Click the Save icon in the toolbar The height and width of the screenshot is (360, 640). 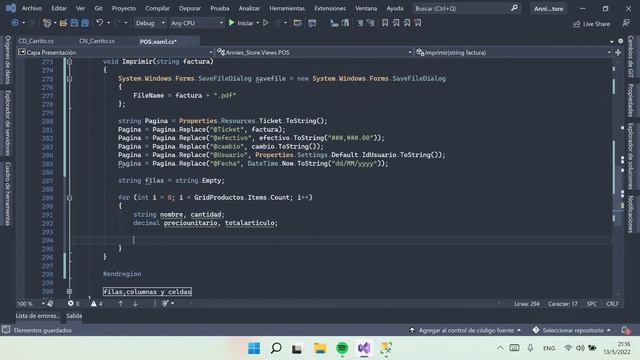(74, 23)
